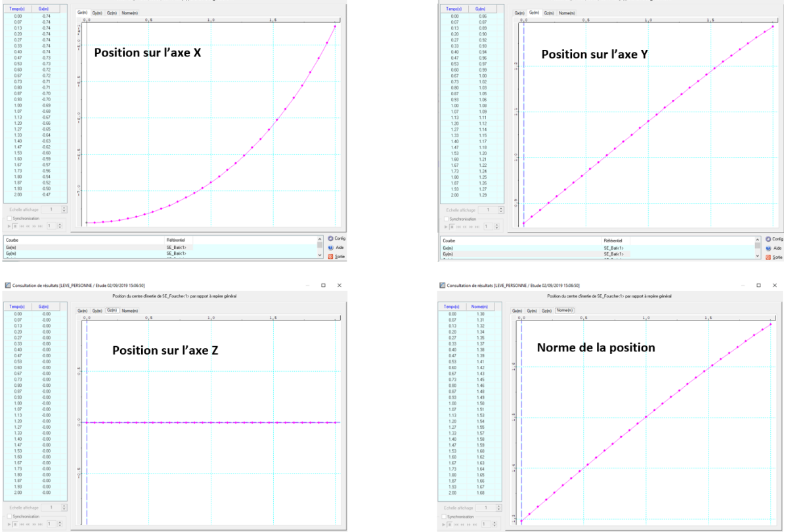Screen dimensions: 788x532
Task: Select Norme(m) tab in Norme window
Action: point(565,310)
